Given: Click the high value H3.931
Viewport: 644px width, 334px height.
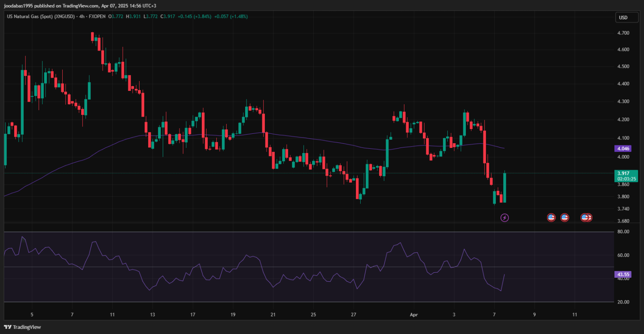Looking at the screenshot, I should click(133, 17).
